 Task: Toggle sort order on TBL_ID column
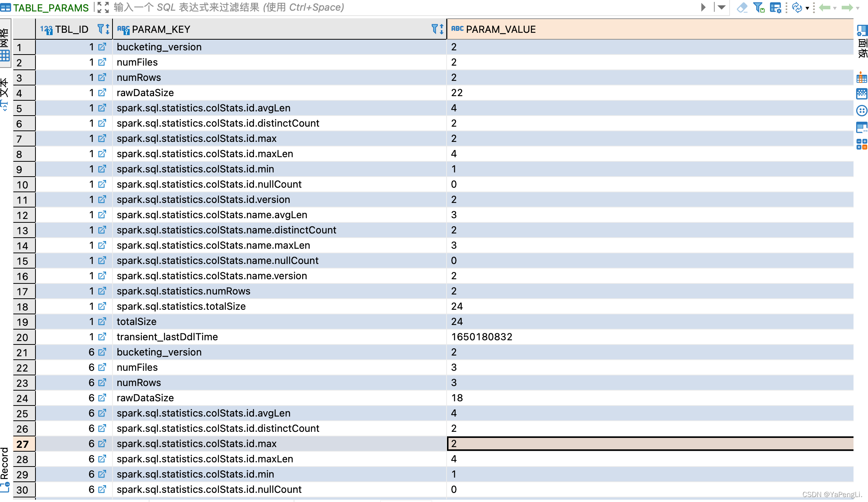[x=108, y=29]
